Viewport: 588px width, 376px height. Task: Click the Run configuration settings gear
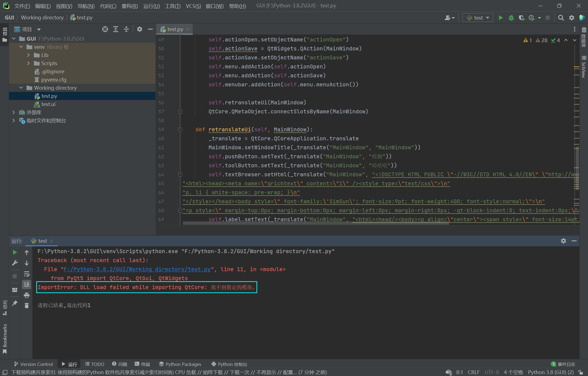(563, 241)
